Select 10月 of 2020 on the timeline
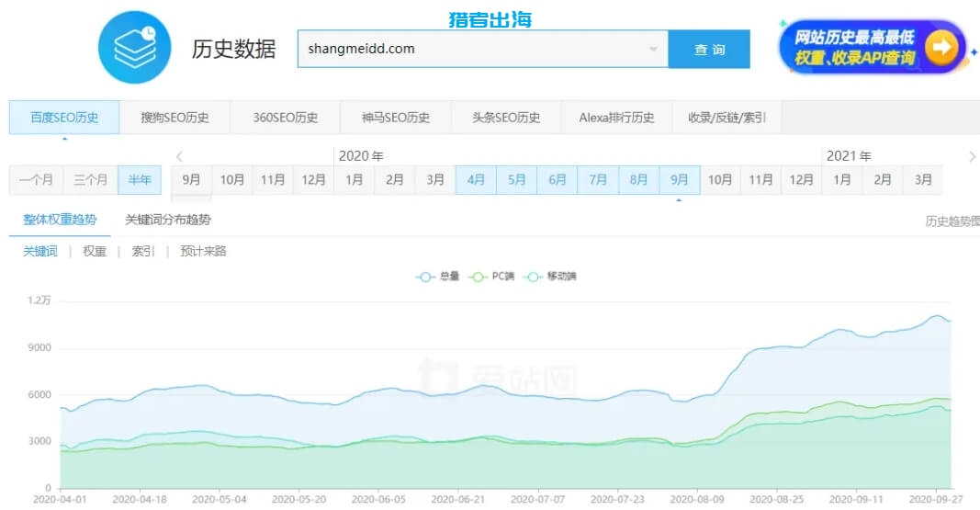 tap(719, 180)
